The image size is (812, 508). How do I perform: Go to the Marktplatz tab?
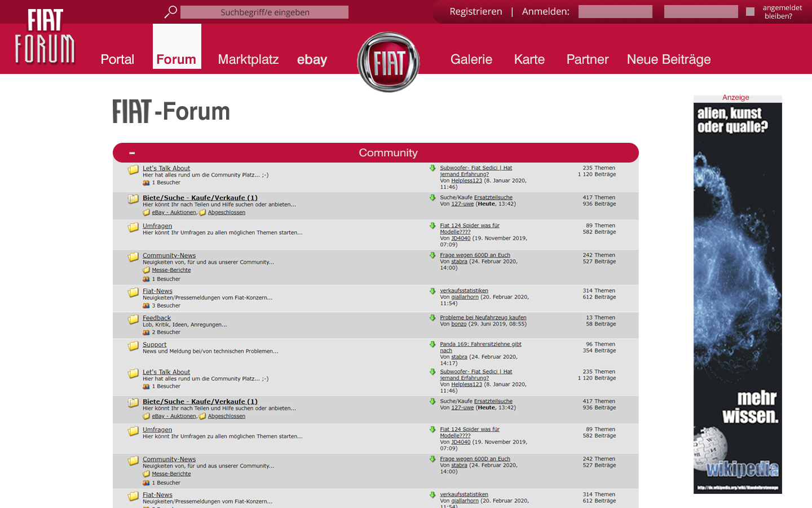pyautogui.click(x=248, y=59)
